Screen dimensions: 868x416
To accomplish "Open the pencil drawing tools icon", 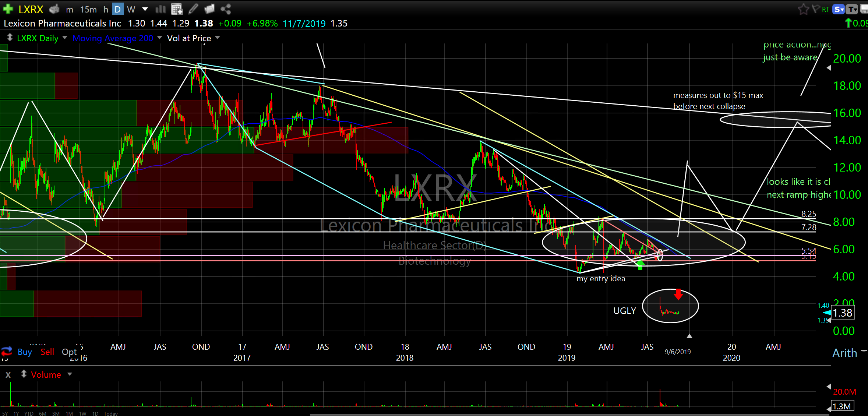I will (193, 9).
